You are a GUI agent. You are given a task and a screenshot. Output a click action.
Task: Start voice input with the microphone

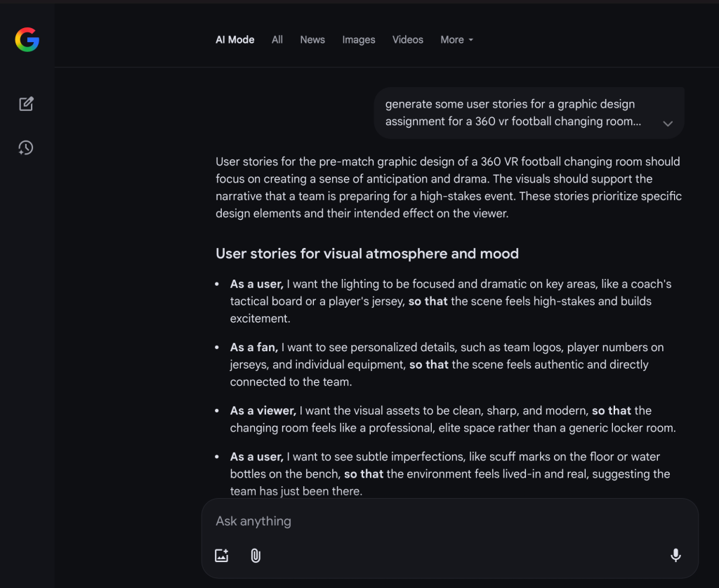[x=675, y=556]
